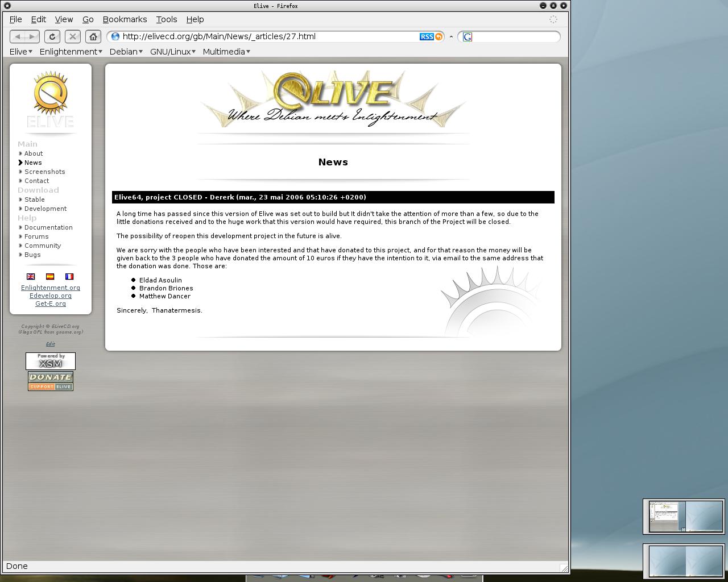
Task: Click the 'Done' status bar text
Action: [17, 566]
